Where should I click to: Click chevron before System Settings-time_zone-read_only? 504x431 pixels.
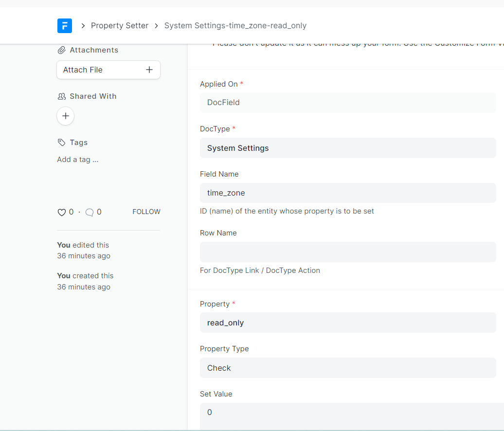coord(157,26)
